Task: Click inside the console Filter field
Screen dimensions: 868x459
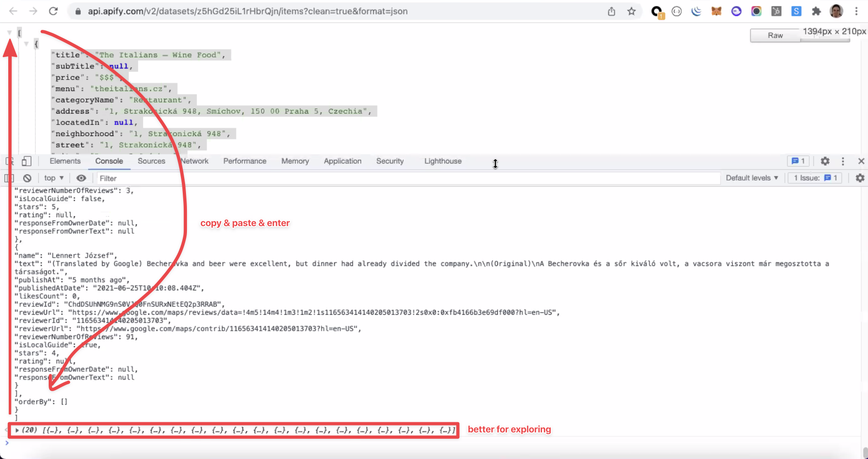Action: pyautogui.click(x=138, y=178)
